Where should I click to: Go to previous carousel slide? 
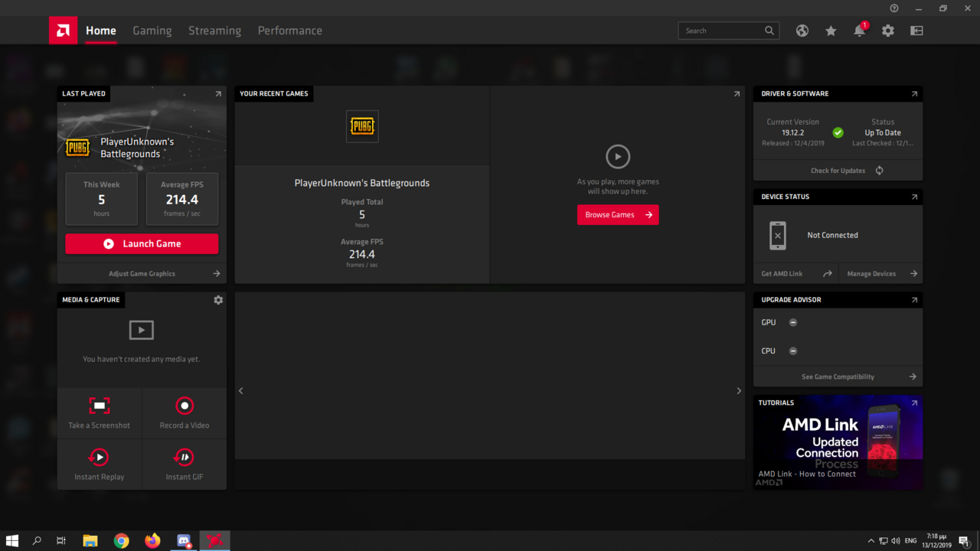(241, 390)
